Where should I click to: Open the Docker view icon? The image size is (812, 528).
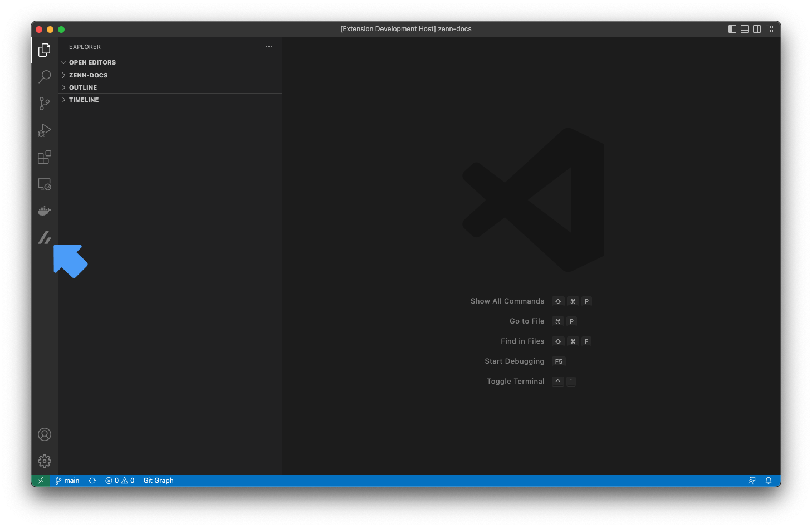tap(45, 211)
